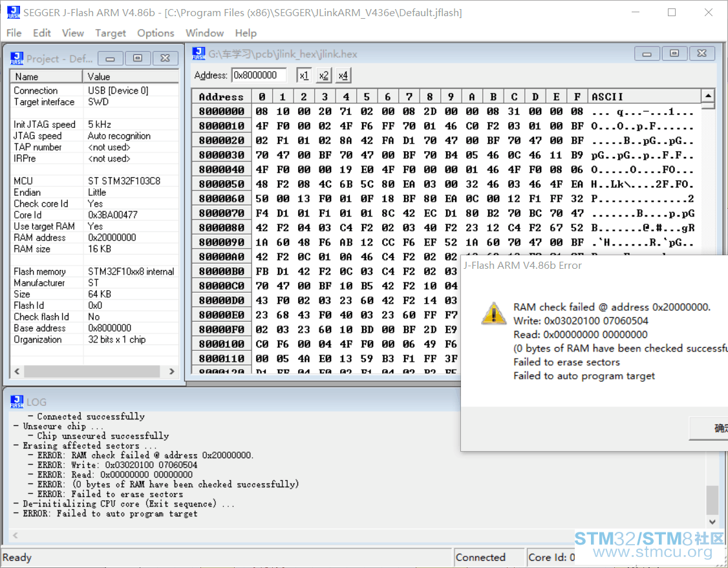The height and width of the screenshot is (568, 728).
Task: Open the File menu
Action: coord(14,33)
